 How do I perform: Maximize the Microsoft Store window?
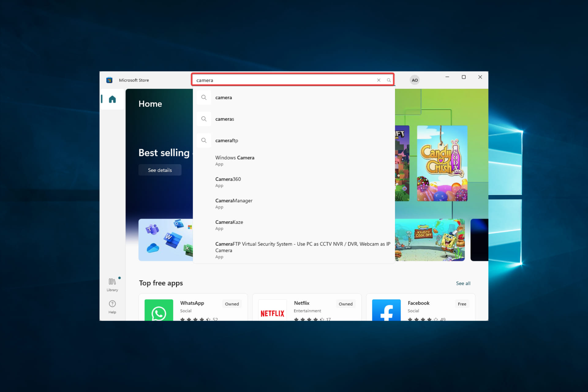tap(464, 77)
